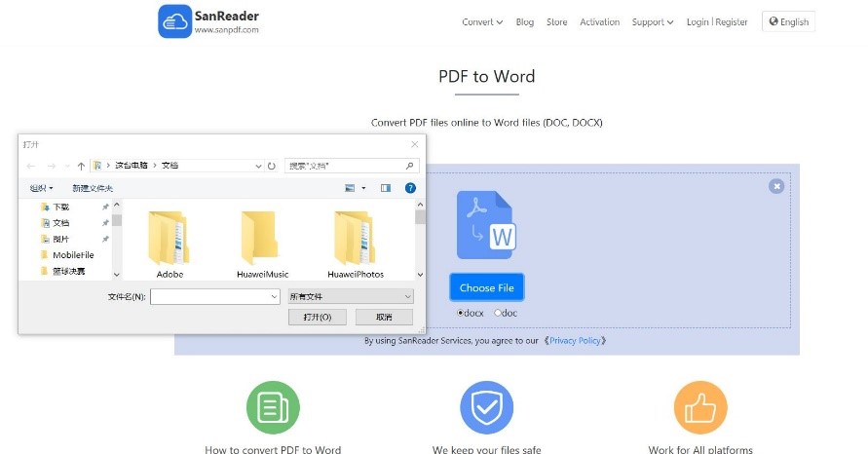Open the Adobe folder
The width and height of the screenshot is (868, 454).
coord(170,245)
